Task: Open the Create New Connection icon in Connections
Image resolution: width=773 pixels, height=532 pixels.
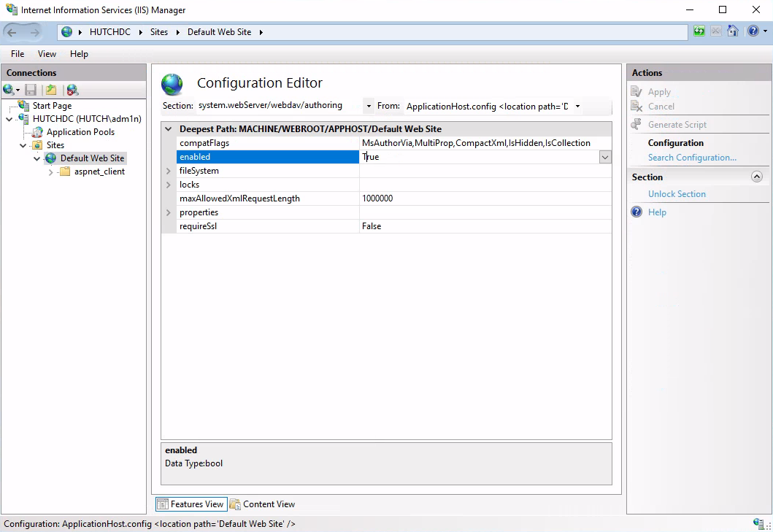Action: 8,90
